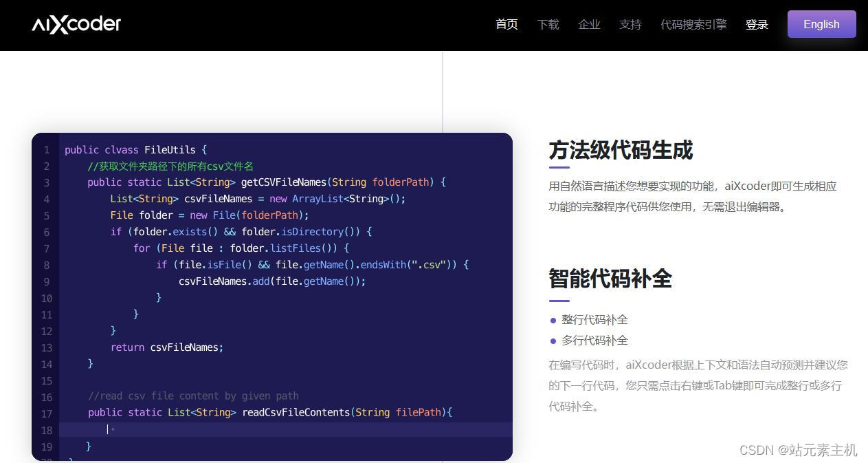Open the 首页 menu item
The width and height of the screenshot is (868, 463).
[x=507, y=24]
